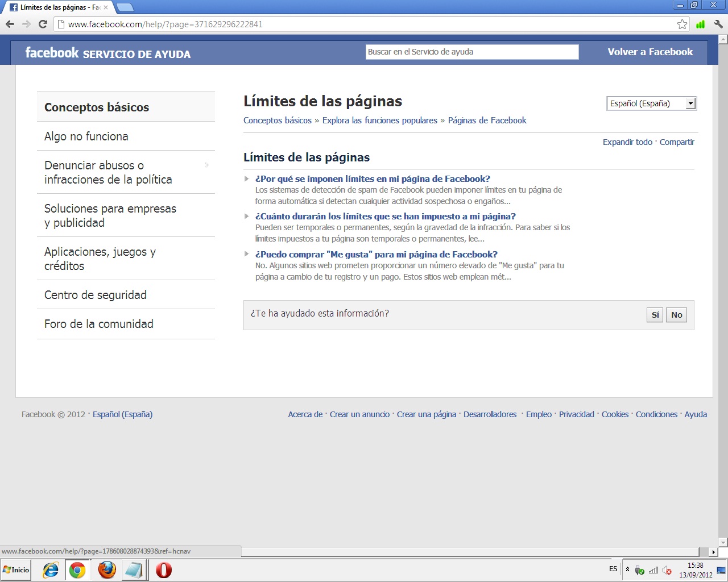Viewport: 728px width, 582px height.
Task: Open 'Centro de seguridad' sidebar item
Action: pos(126,294)
